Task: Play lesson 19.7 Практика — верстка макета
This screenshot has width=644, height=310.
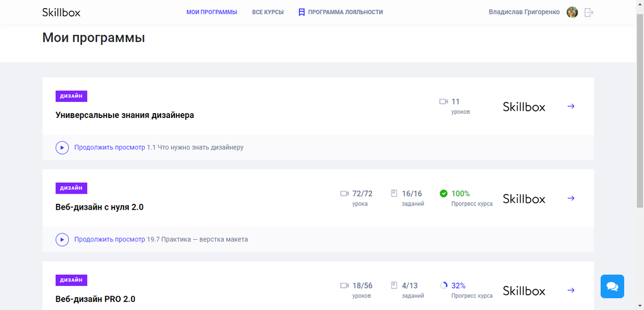Action: click(62, 239)
